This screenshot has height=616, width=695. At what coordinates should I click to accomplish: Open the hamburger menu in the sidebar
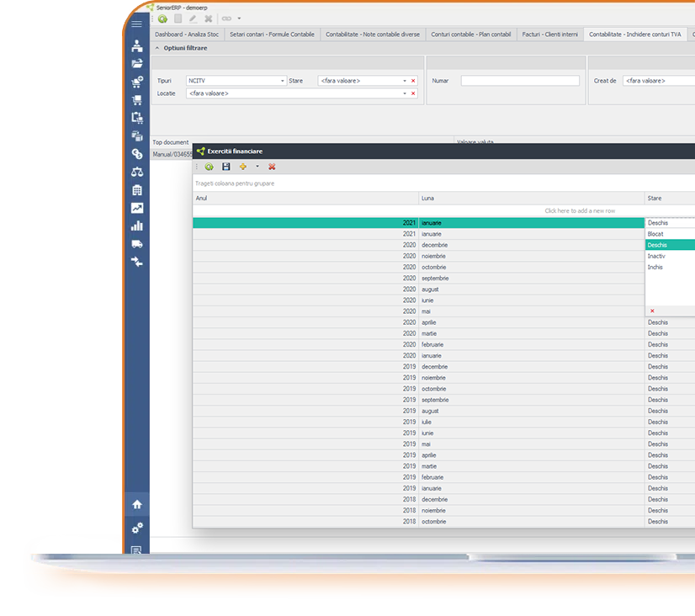[137, 24]
